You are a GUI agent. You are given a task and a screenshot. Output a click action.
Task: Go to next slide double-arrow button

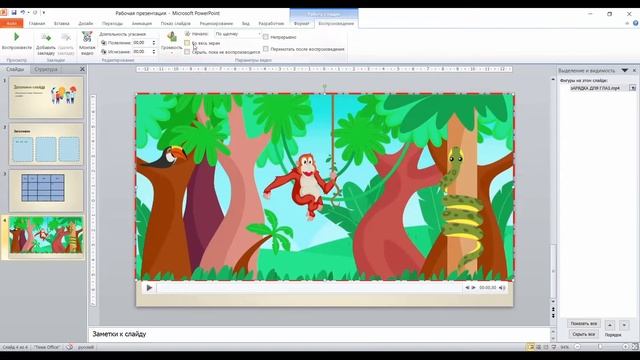click(x=553, y=316)
